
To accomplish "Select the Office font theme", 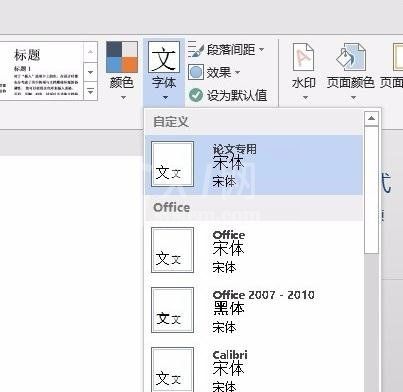I will tap(254, 250).
